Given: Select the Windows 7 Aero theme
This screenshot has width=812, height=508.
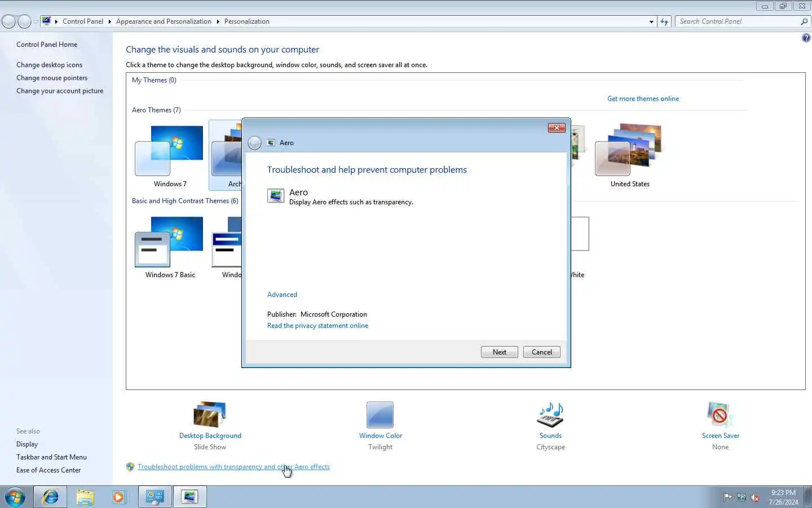Looking at the screenshot, I should tap(170, 156).
